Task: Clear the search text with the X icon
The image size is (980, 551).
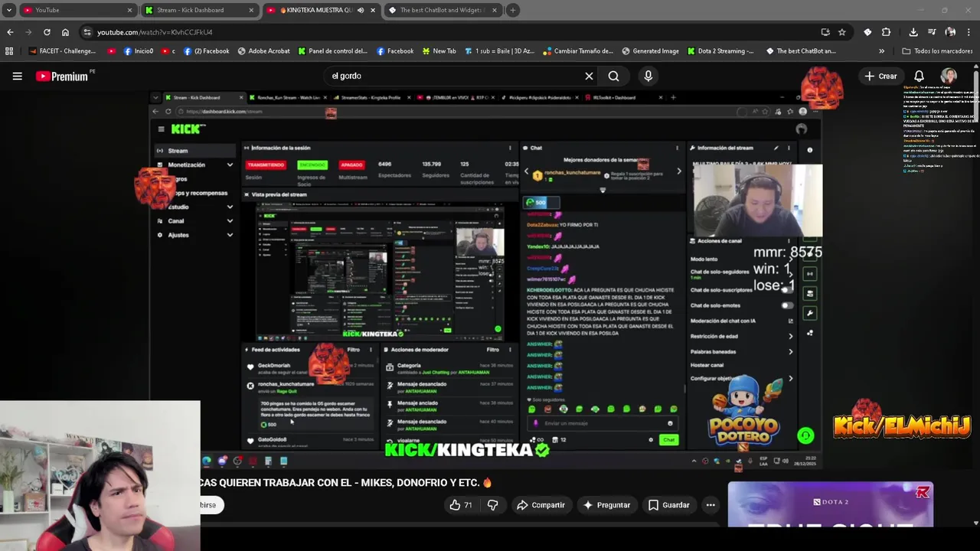Action: click(589, 76)
